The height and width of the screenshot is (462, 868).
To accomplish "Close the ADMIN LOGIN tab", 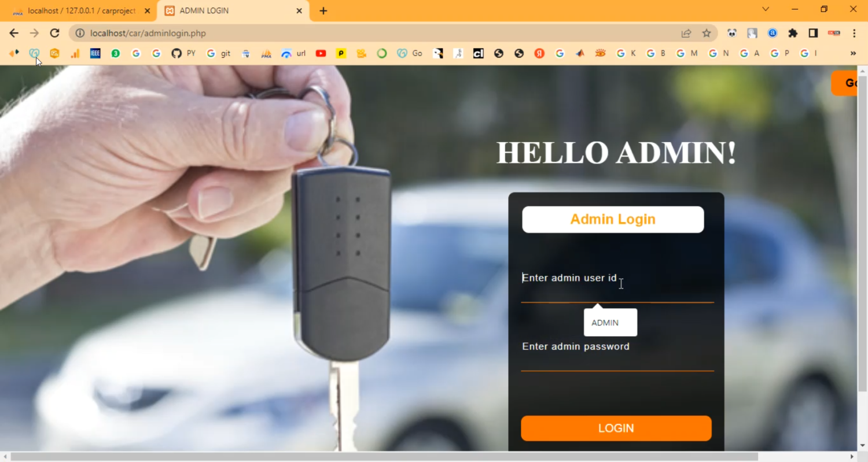I will (299, 11).
